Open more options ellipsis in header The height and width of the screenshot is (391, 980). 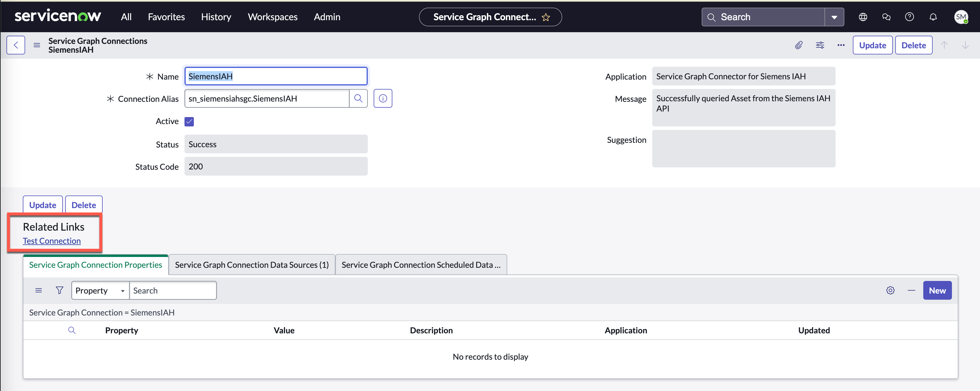click(x=841, y=45)
